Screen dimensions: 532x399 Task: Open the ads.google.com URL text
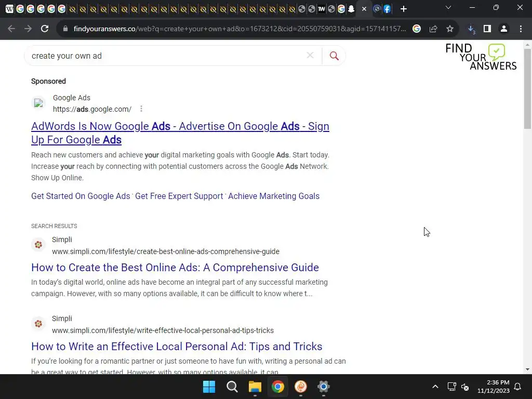pyautogui.click(x=92, y=109)
